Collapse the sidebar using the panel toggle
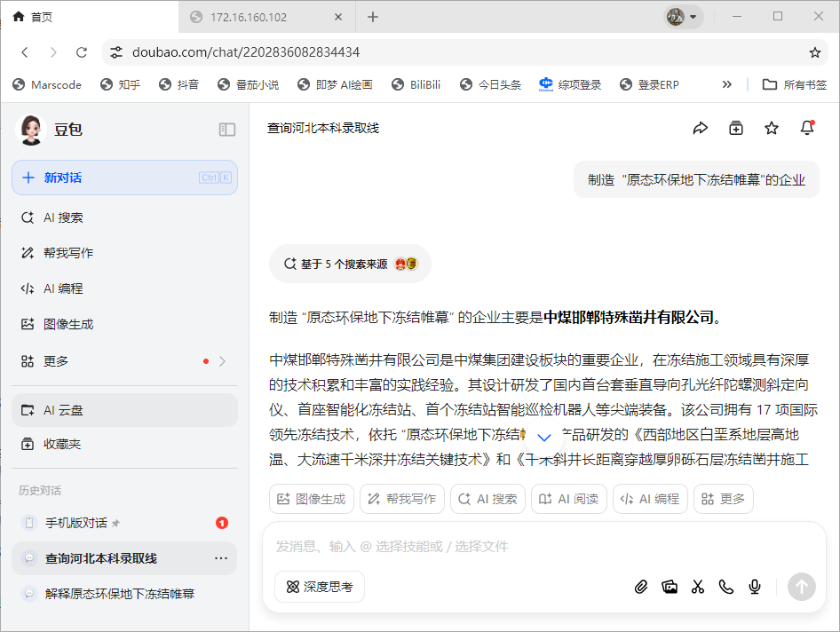 (227, 130)
